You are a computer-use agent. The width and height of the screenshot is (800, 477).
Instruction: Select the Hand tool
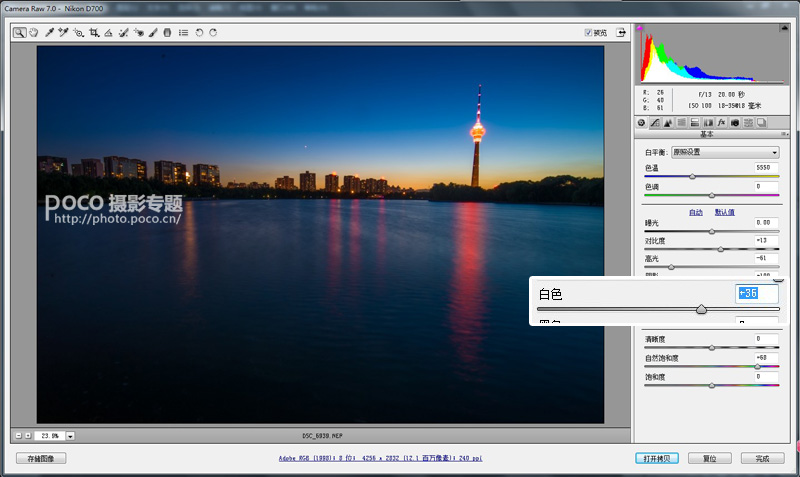[x=34, y=33]
